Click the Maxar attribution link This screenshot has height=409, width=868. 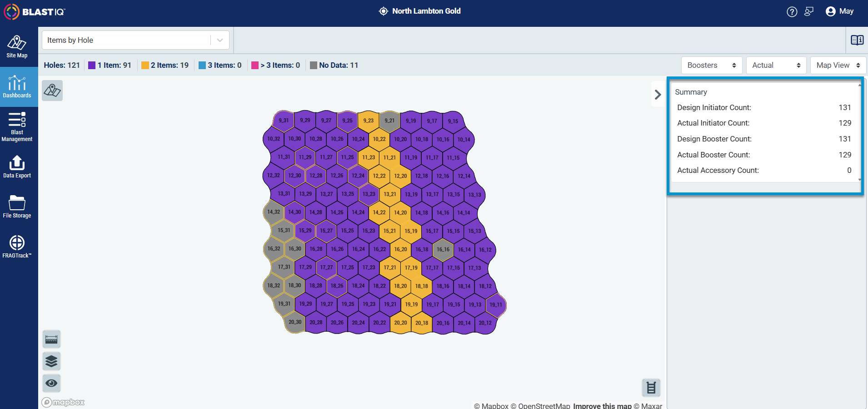coord(648,406)
